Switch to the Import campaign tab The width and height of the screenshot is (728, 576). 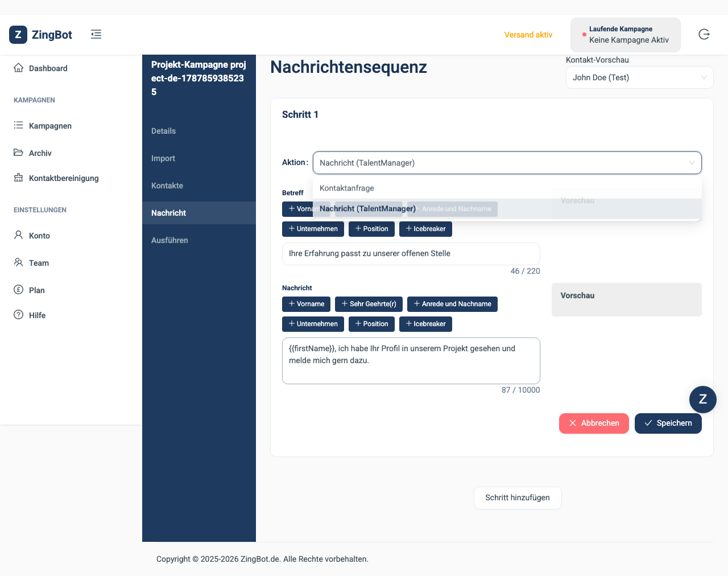199,158
